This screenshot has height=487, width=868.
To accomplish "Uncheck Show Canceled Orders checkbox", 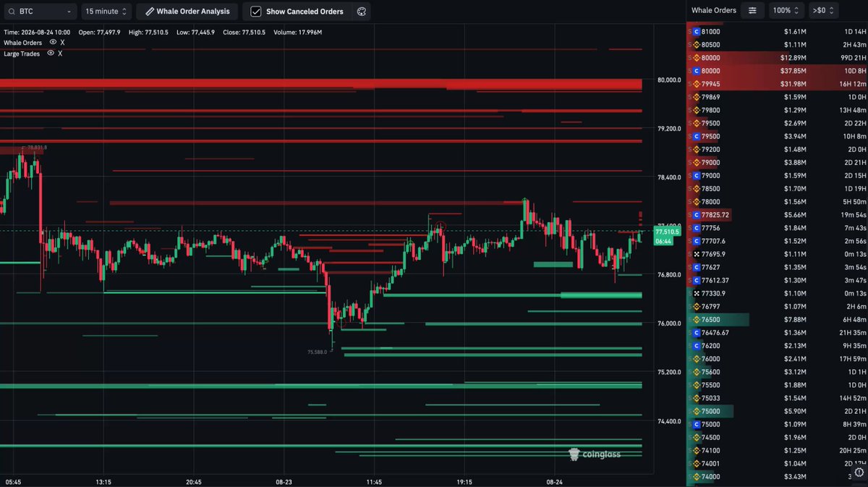I will coord(255,12).
